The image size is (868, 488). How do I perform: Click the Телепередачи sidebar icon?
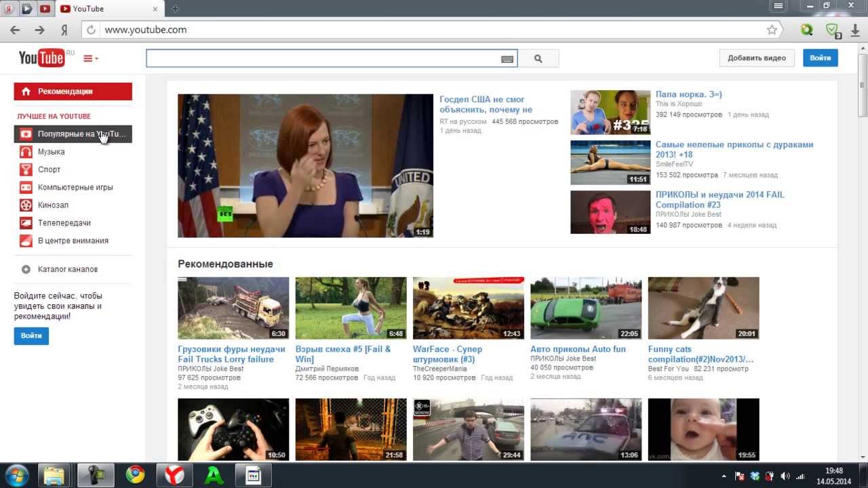26,222
